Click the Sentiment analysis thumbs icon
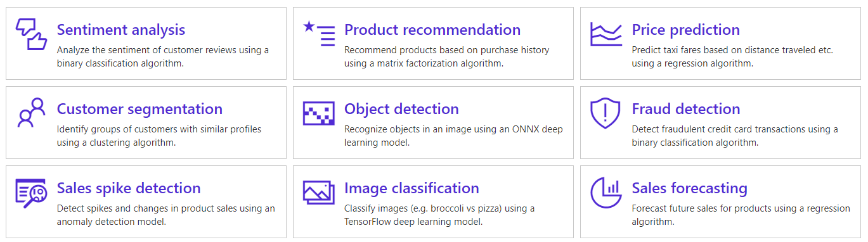868x242 pixels. click(x=31, y=34)
